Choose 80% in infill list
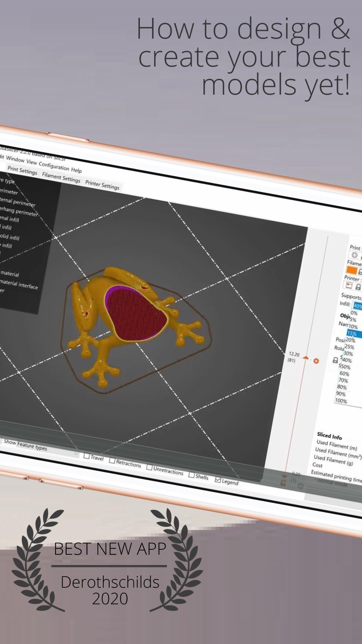362x644 pixels. click(342, 387)
